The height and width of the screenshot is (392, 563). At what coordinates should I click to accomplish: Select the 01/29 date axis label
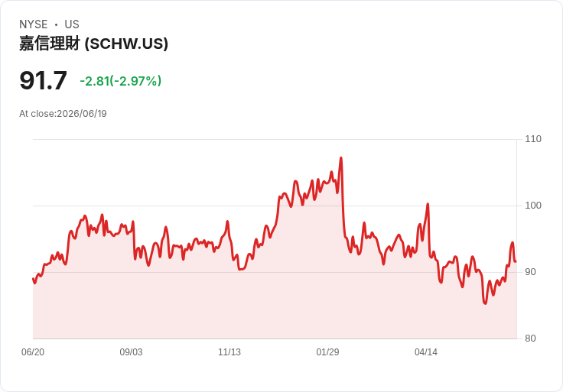(x=327, y=352)
